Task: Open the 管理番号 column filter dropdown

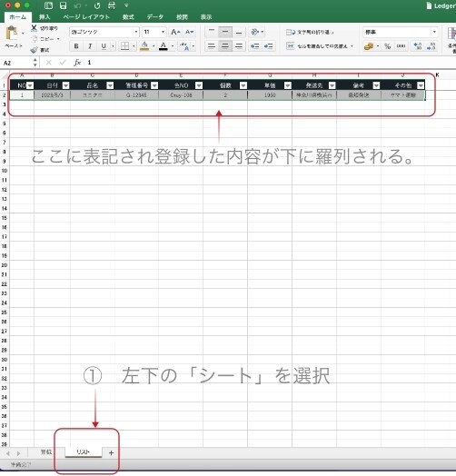Action: (x=154, y=85)
